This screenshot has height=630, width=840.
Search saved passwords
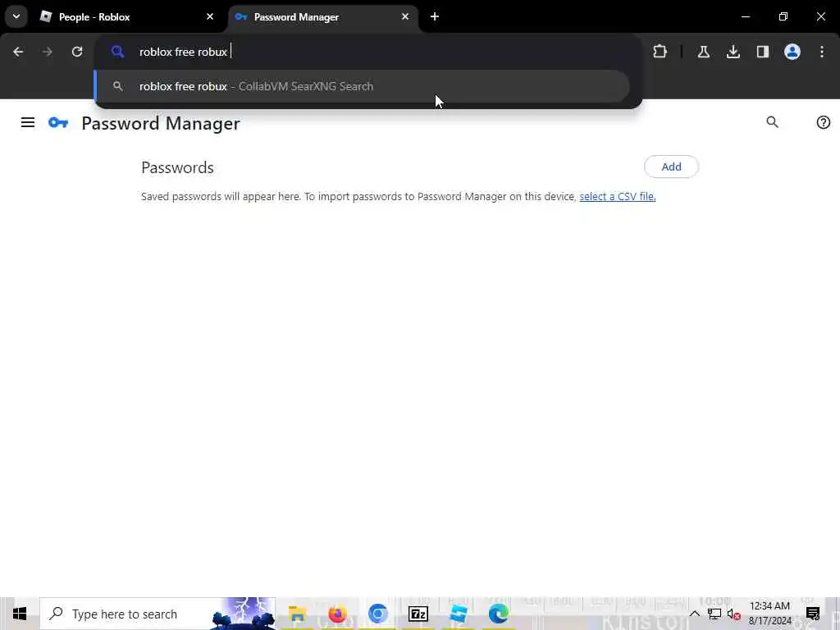pyautogui.click(x=772, y=122)
